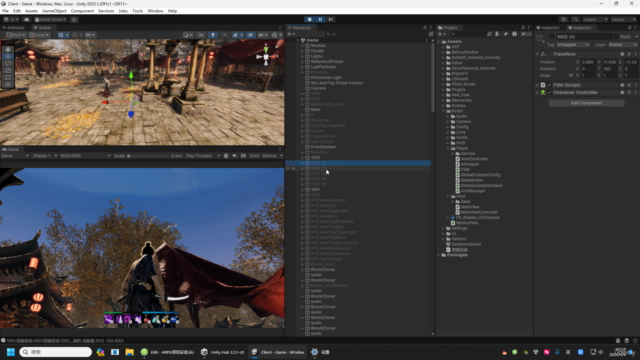Toggle Pivot handle position dropdown
This screenshot has height=360, width=640.
click(x=16, y=35)
